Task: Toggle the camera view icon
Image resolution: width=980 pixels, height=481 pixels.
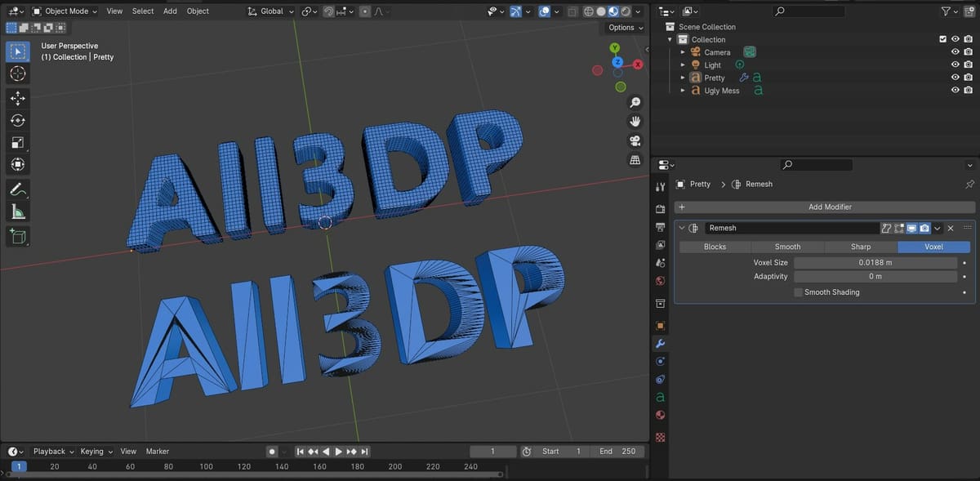Action: click(x=635, y=140)
